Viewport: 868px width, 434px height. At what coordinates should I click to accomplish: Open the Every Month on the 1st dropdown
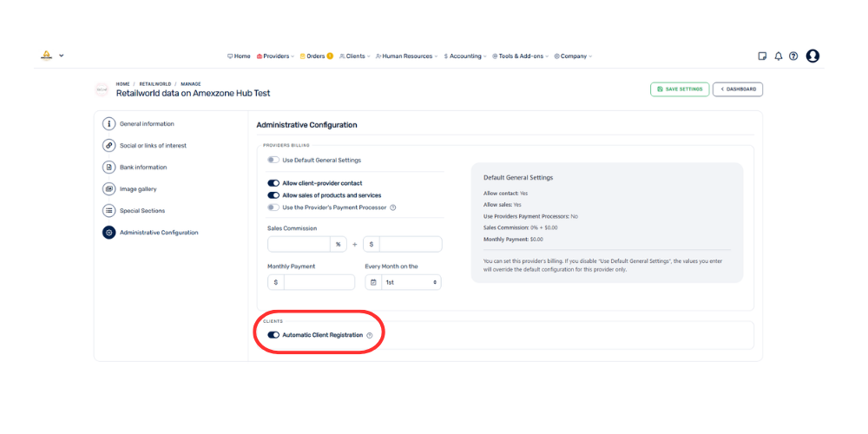pyautogui.click(x=411, y=282)
